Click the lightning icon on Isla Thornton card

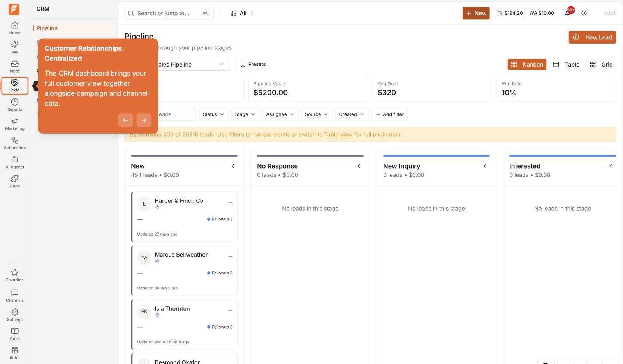(x=157, y=315)
